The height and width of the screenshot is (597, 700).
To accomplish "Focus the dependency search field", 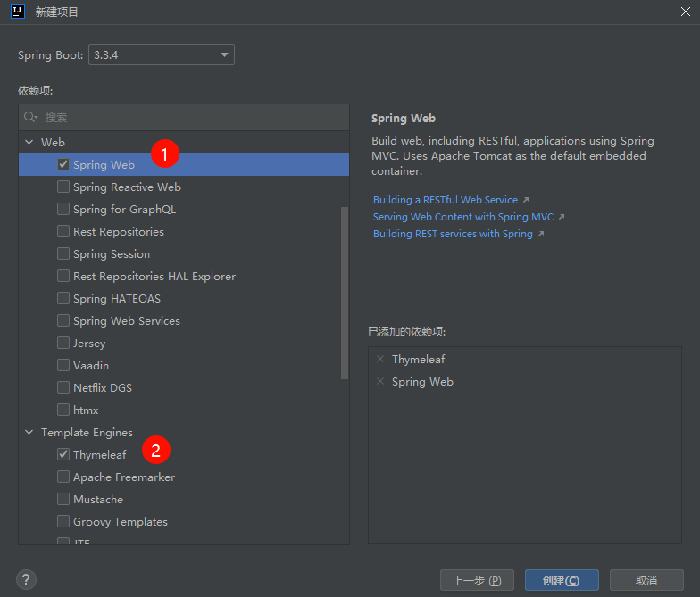I will [x=184, y=118].
